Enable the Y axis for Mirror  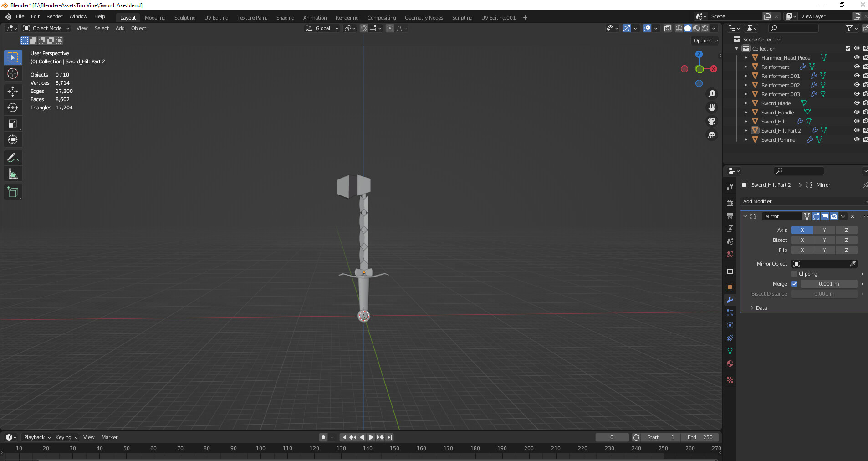point(824,230)
